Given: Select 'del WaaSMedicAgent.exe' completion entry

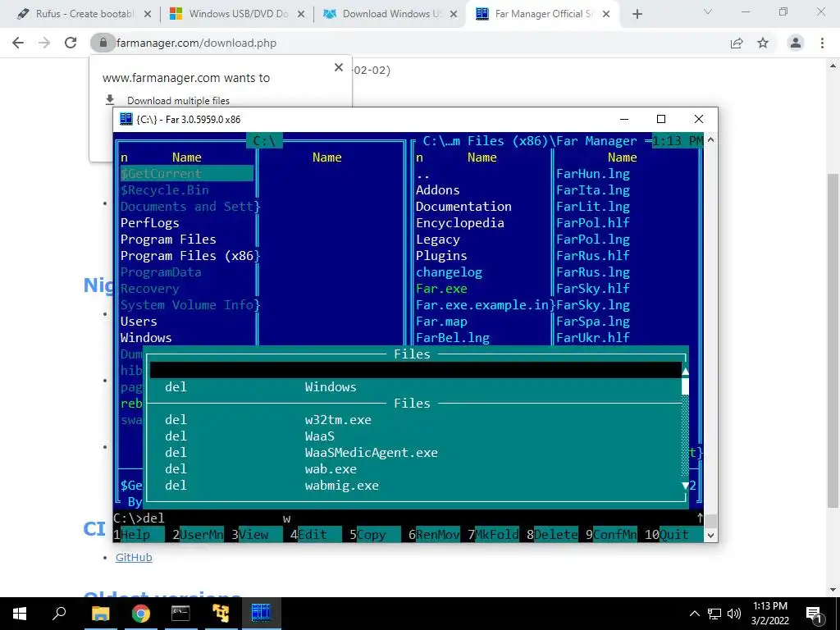Looking at the screenshot, I should point(416,453).
